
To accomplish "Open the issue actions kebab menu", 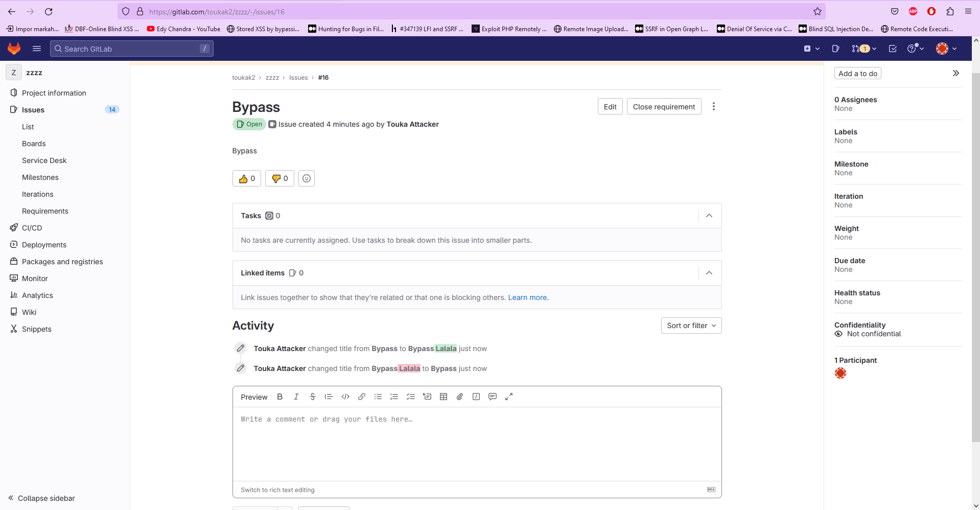I will point(714,106).
